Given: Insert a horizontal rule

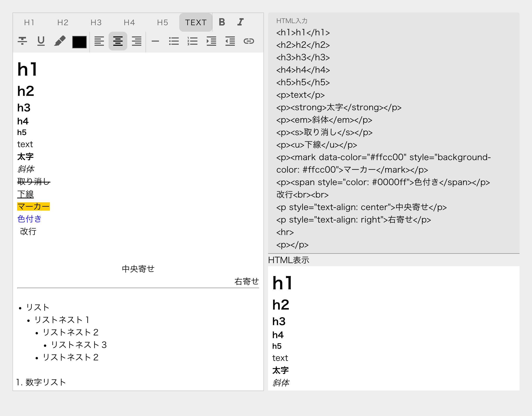Looking at the screenshot, I should coord(155,41).
